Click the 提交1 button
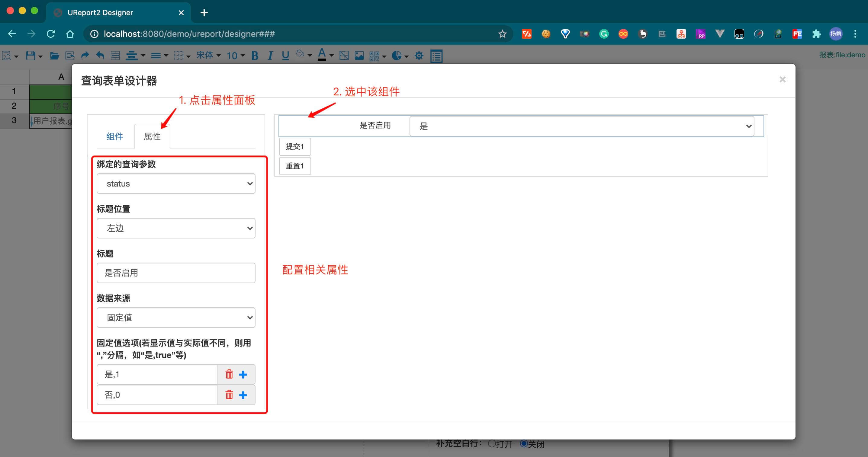868x457 pixels. tap(295, 146)
